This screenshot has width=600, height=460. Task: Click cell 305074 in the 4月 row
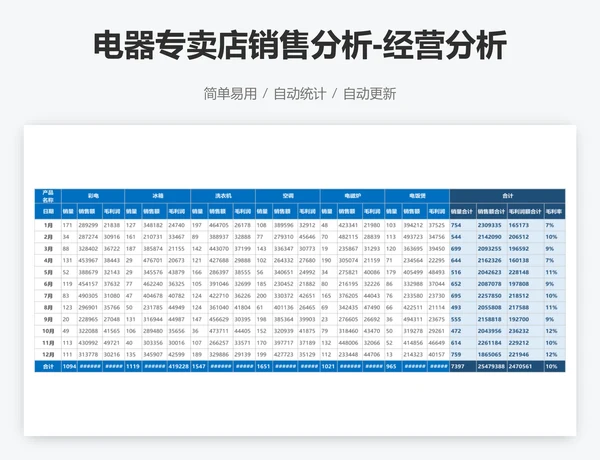click(x=348, y=261)
